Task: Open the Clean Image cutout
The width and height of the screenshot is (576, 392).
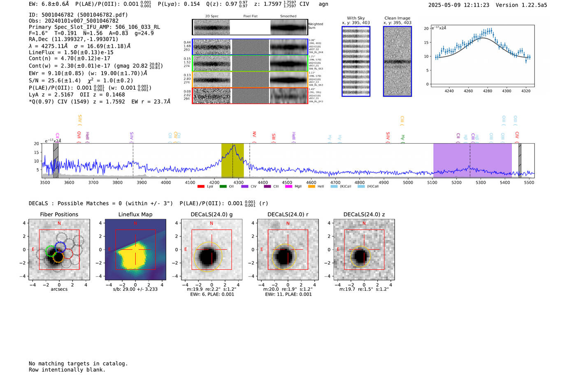Action: point(397,61)
